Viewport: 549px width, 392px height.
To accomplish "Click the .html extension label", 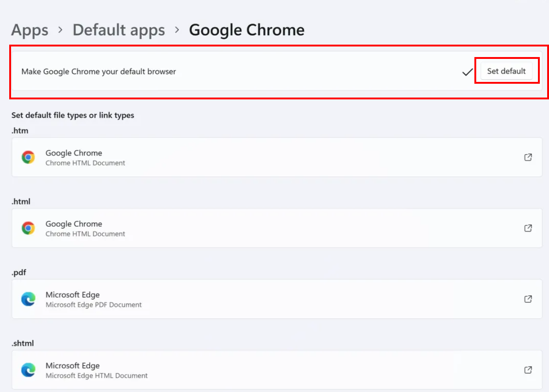I will (21, 202).
